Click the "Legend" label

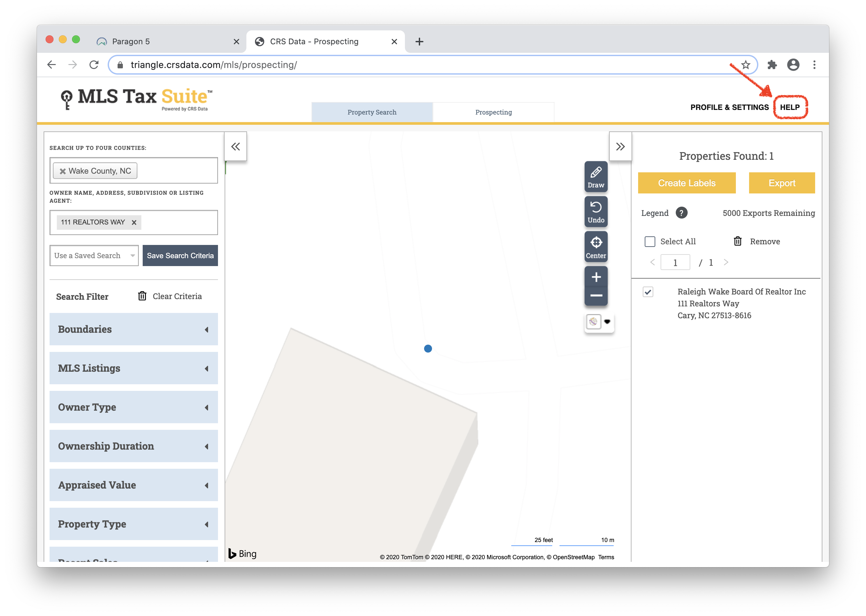(x=654, y=213)
